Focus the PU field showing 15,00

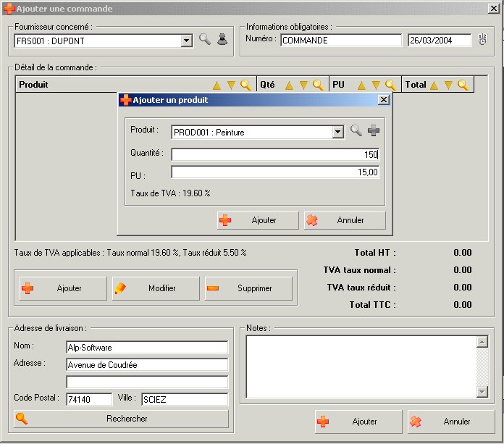[x=275, y=172]
